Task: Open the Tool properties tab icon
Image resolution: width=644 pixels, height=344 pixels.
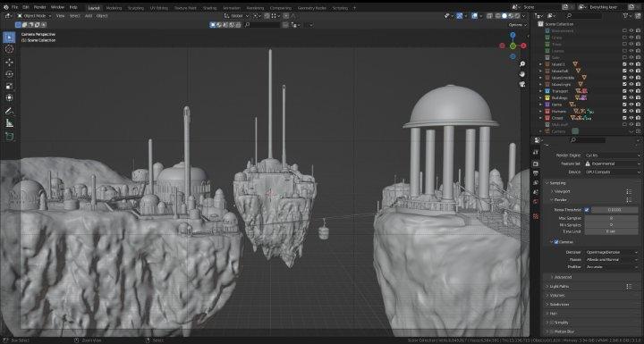Action: tap(536, 152)
